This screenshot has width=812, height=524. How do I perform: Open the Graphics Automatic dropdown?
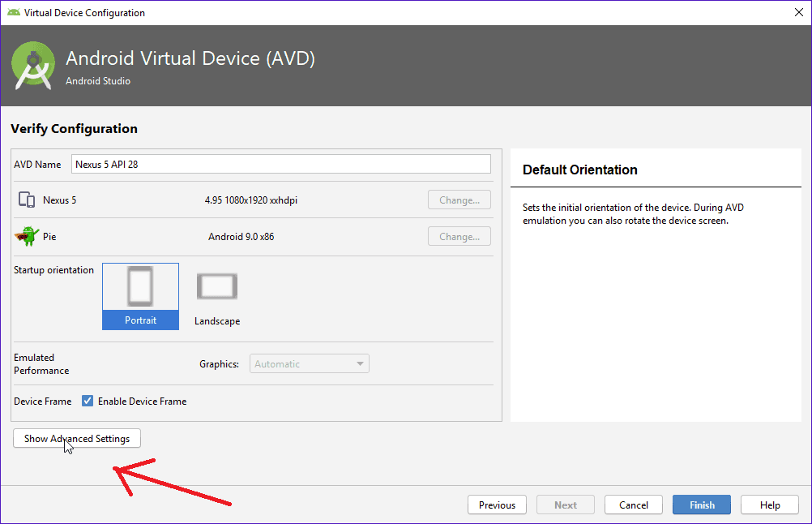tap(310, 364)
